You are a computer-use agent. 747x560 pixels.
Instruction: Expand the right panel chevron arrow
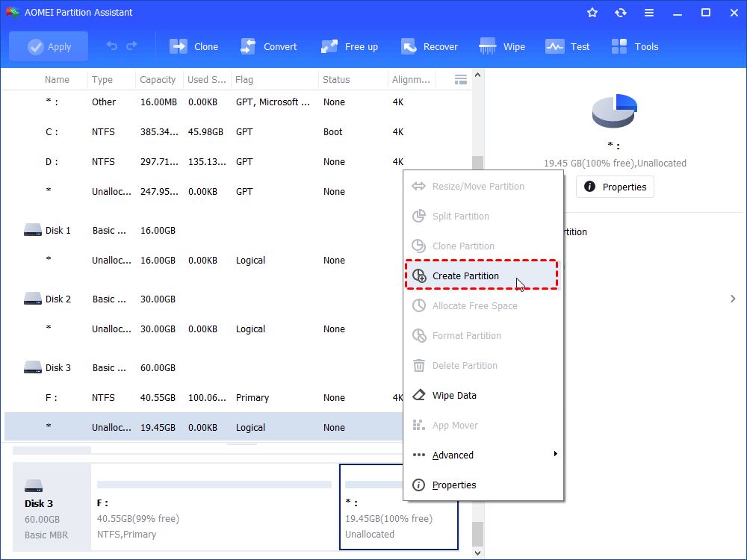(733, 298)
